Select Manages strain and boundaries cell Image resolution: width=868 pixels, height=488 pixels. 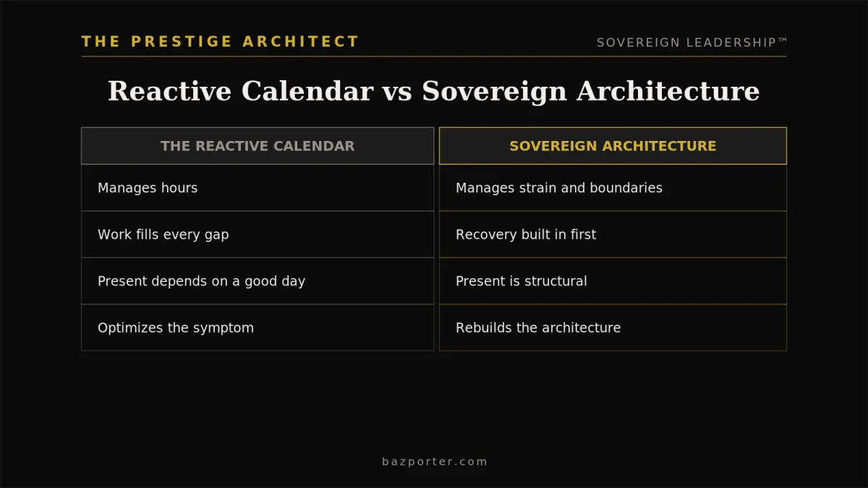pyautogui.click(x=613, y=188)
